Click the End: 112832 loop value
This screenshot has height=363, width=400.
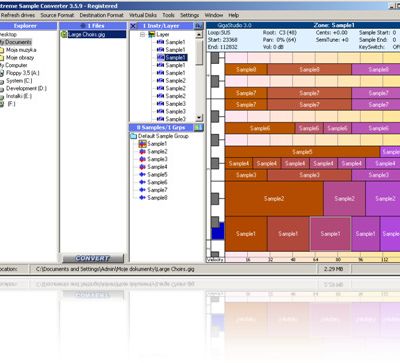pyautogui.click(x=222, y=47)
